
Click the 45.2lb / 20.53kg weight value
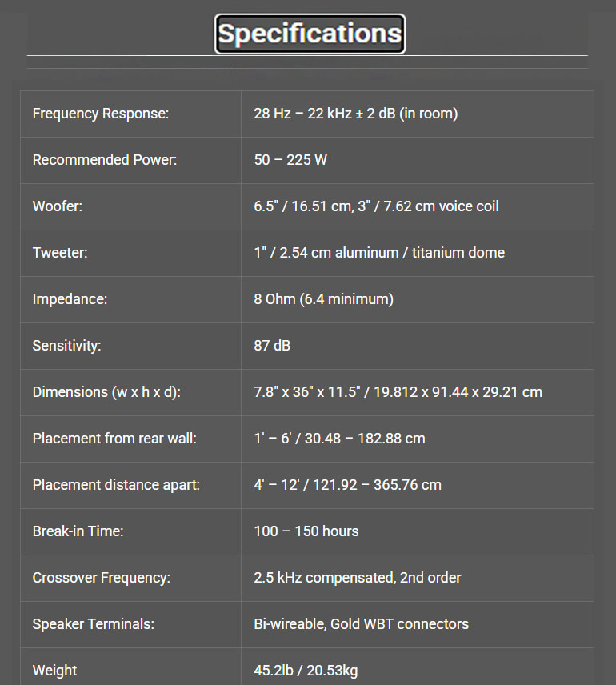point(306,670)
